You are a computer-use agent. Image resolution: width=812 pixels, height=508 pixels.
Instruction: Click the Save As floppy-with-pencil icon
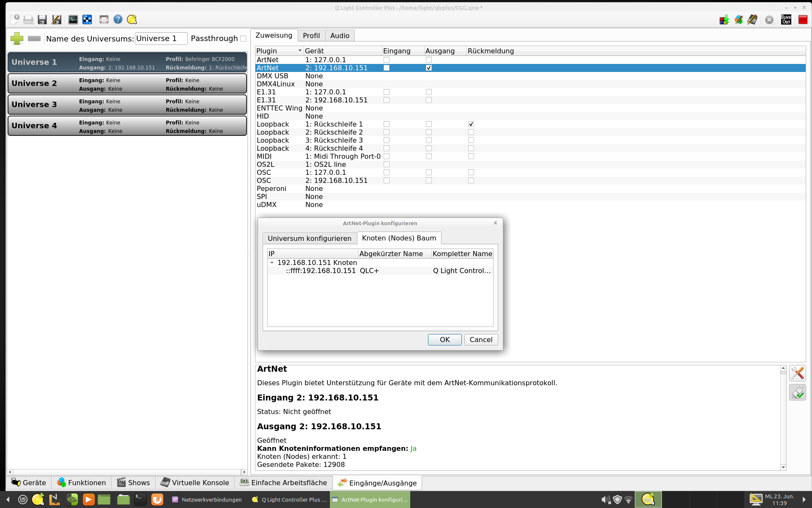[x=56, y=19]
